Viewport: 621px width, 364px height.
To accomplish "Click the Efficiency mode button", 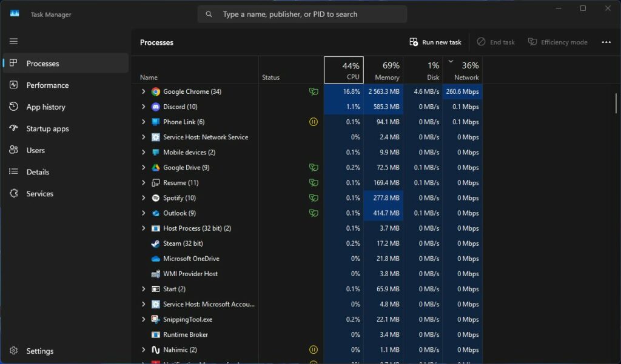I will click(x=558, y=42).
